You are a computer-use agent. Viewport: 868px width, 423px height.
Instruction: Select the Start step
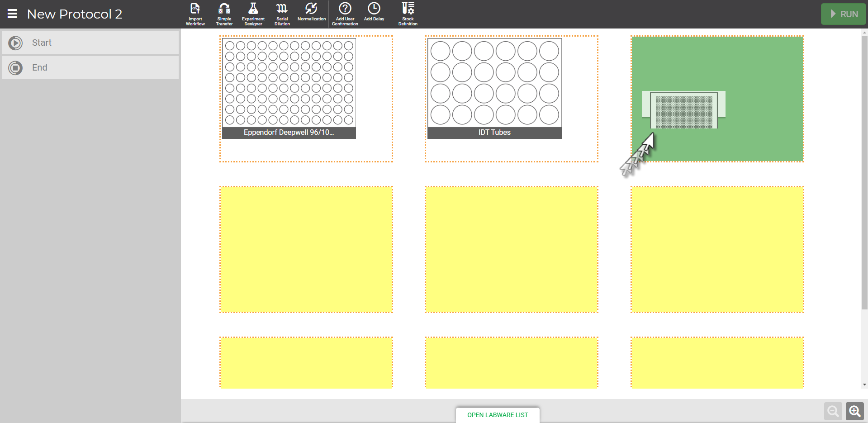click(x=90, y=43)
